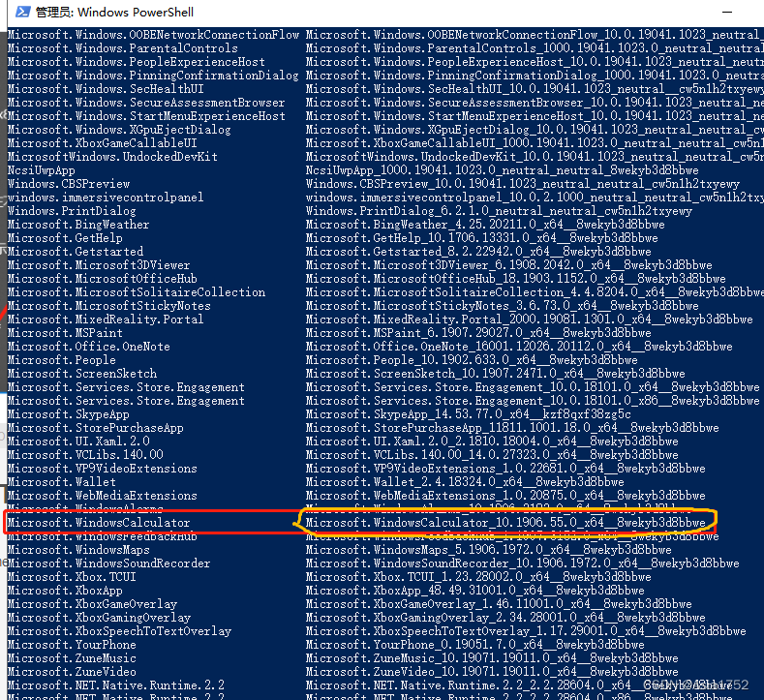Click Microsoft.XboxApp_48.49.31001.0_x64 full package name
764x700 pixels.
click(x=474, y=591)
